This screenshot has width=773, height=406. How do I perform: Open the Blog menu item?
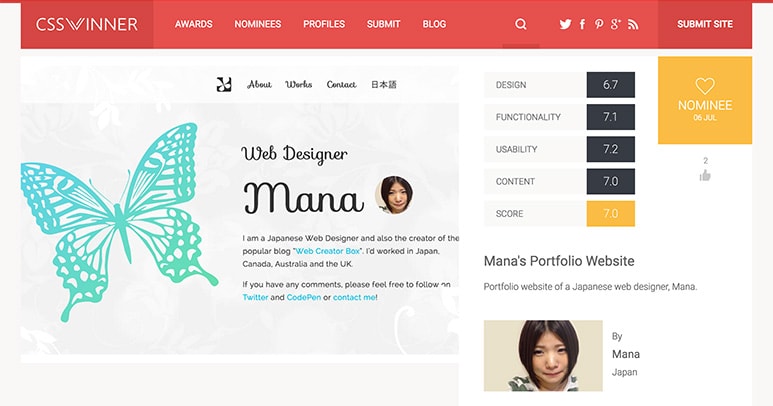point(434,24)
